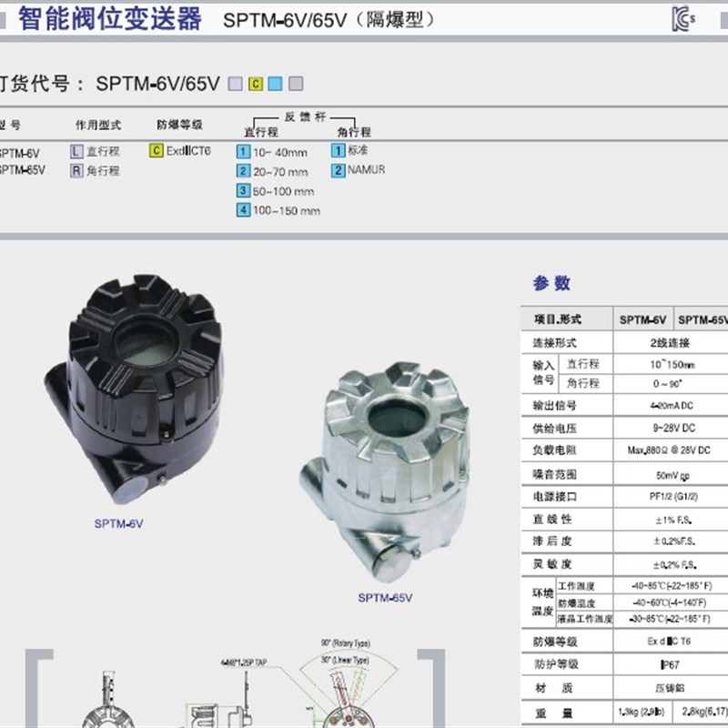Click the NAMUR option text
Screen dimensions: 728x728
coord(367,170)
